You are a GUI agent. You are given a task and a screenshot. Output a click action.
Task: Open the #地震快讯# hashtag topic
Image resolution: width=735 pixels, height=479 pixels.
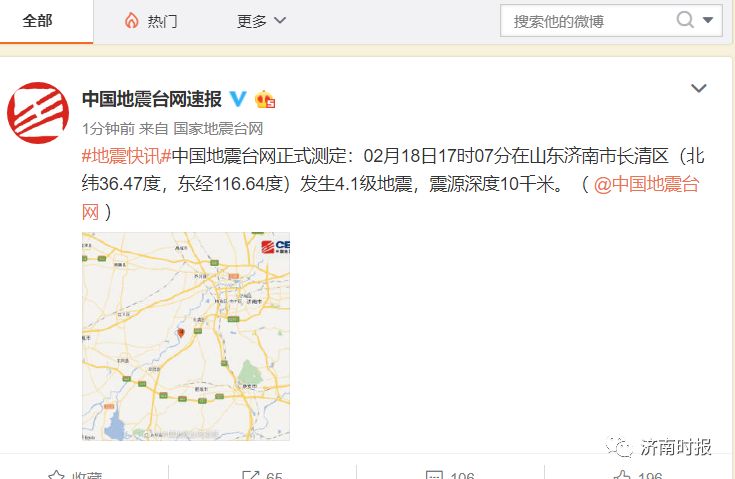tap(127, 156)
